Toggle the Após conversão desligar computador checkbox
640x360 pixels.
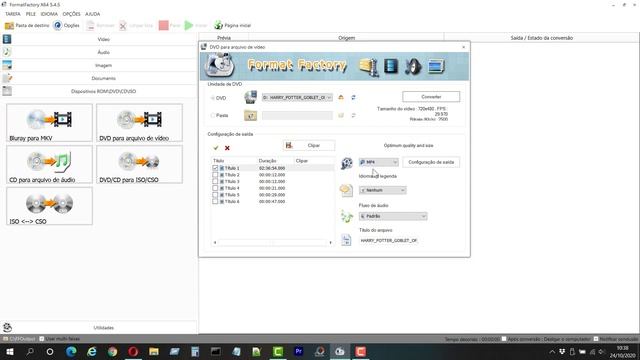(504, 339)
